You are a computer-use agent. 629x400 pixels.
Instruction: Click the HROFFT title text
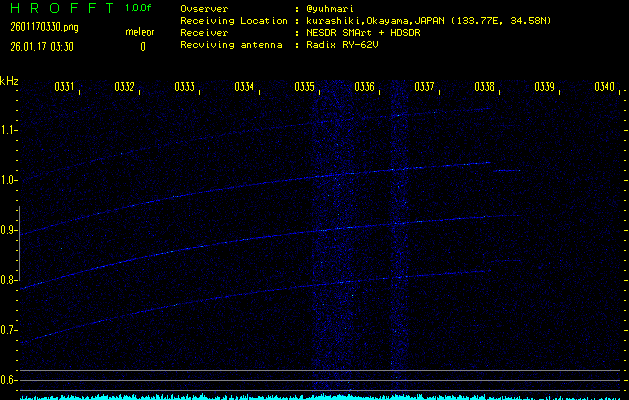[60, 8]
